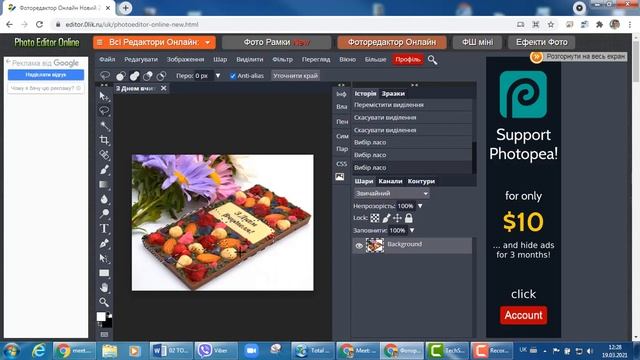The width and height of the screenshot is (640, 360).
Task: Open the collapsed CSS panel
Action: tap(342, 164)
